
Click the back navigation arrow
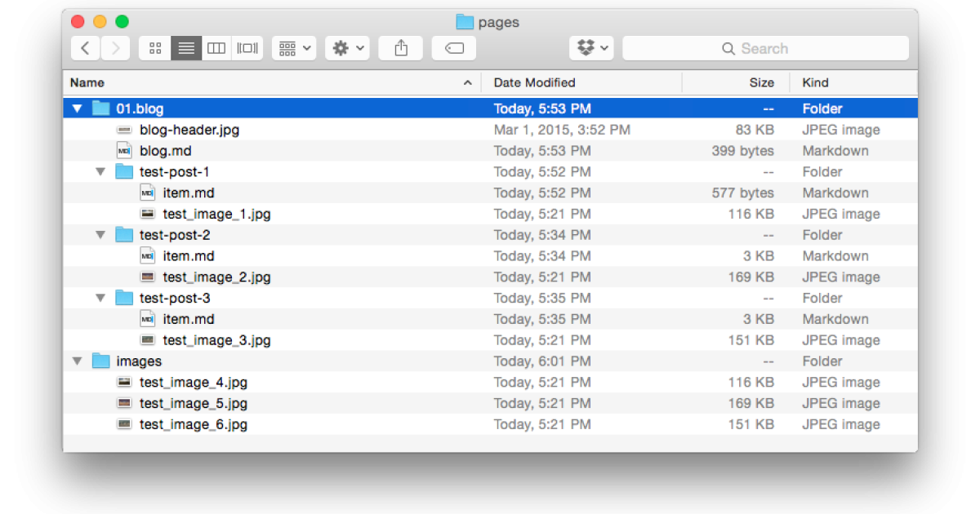(86, 48)
